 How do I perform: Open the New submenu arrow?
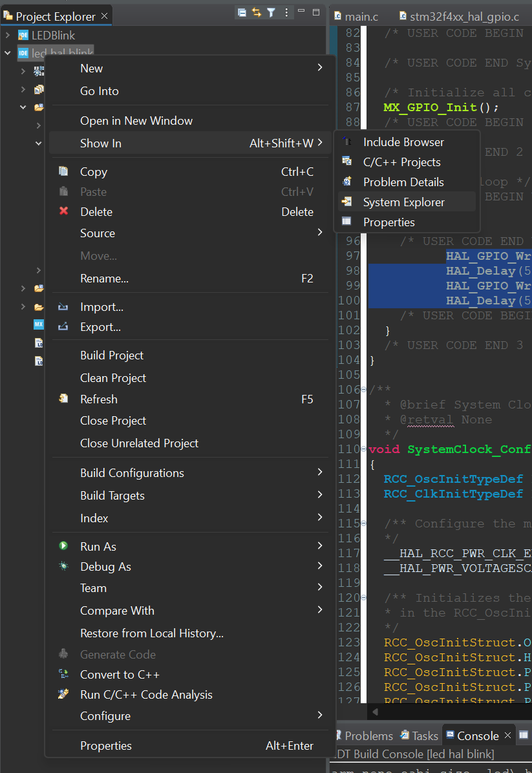pos(319,68)
